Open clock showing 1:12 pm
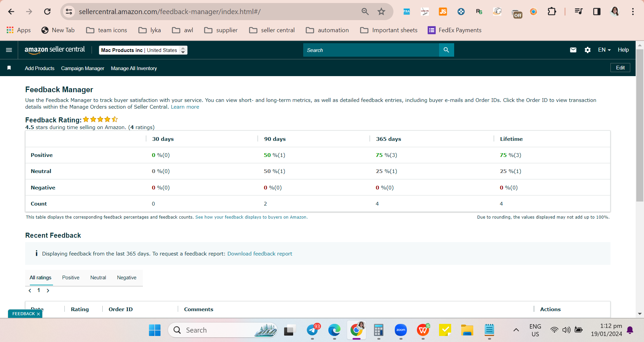This screenshot has height=342, width=644. tap(606, 330)
